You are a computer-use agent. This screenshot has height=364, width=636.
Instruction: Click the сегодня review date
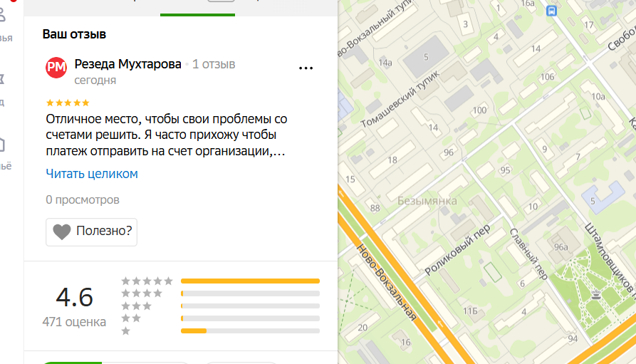95,80
